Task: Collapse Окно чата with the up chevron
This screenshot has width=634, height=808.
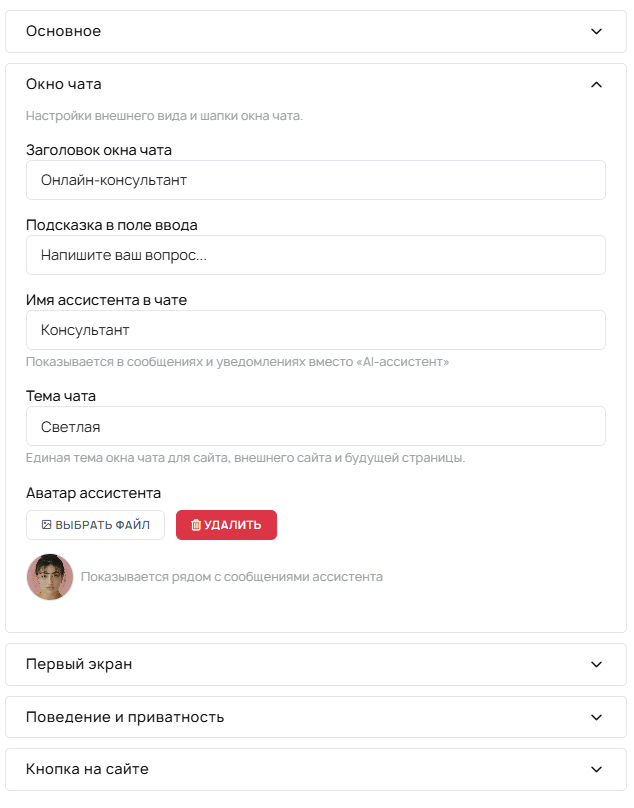Action: click(x=596, y=84)
